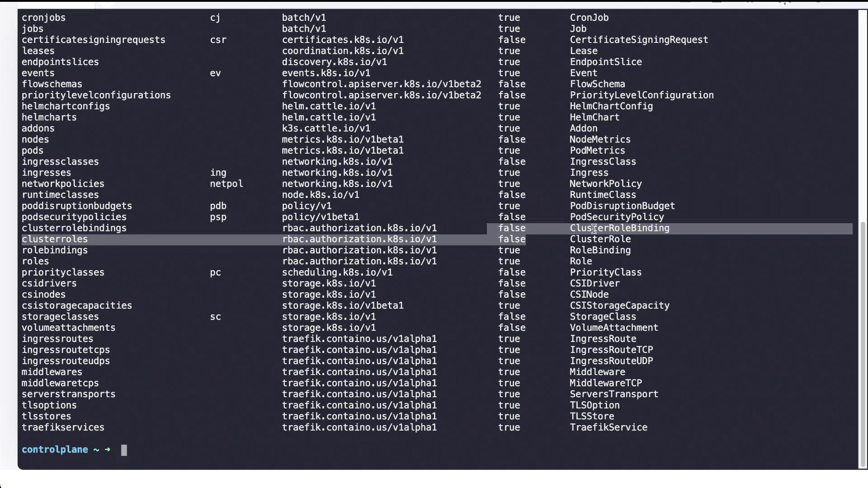Click the 'controlplane' prompt text

click(55, 450)
